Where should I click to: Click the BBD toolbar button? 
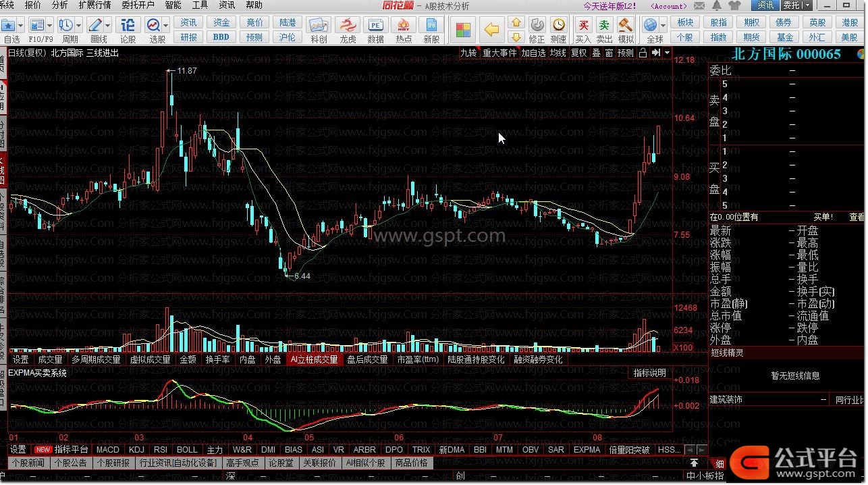pyautogui.click(x=221, y=38)
